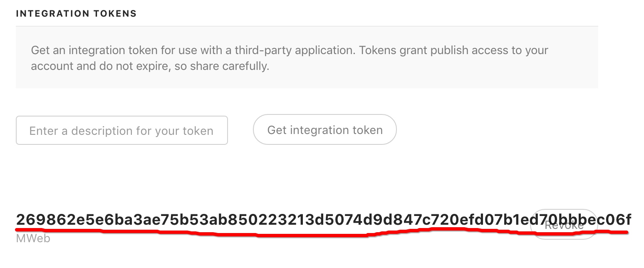This screenshot has height=268, width=644.
Task: Click the token description input field
Action: (121, 131)
